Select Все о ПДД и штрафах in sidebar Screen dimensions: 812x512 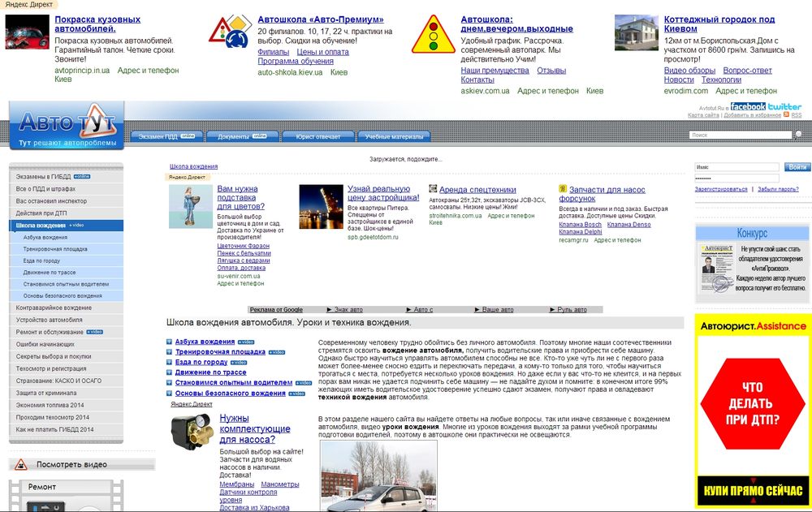67,189
